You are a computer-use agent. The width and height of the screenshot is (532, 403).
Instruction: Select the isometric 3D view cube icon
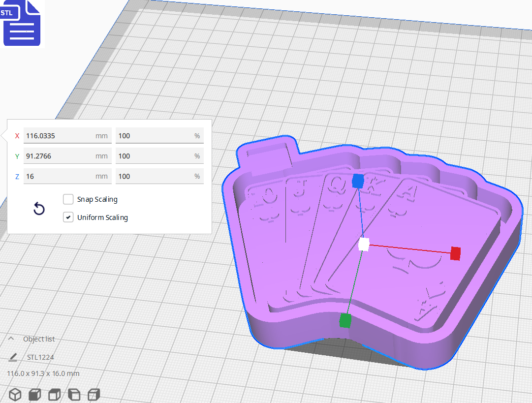tap(14, 394)
